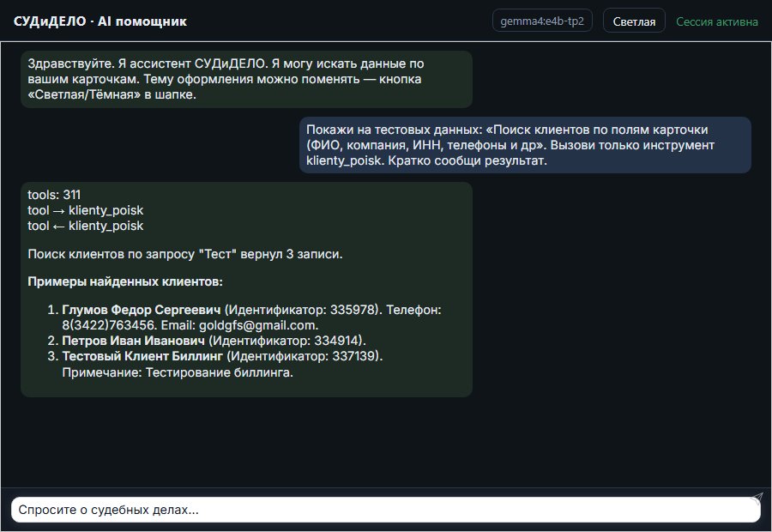Click the identifier 335978 text

[353, 310]
